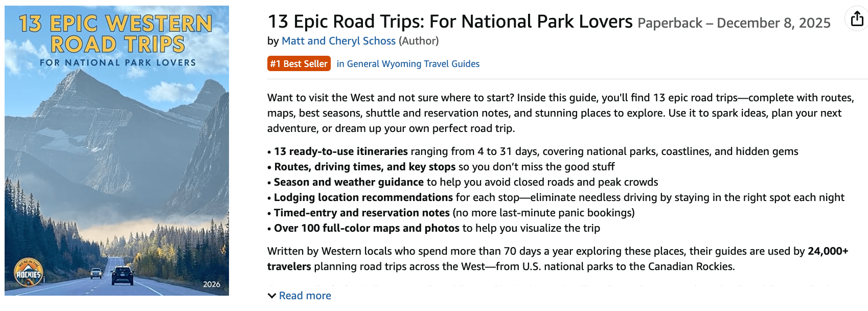Click Routes, driving times, and key stops
Viewport: 868px width, 311px height.
click(364, 167)
